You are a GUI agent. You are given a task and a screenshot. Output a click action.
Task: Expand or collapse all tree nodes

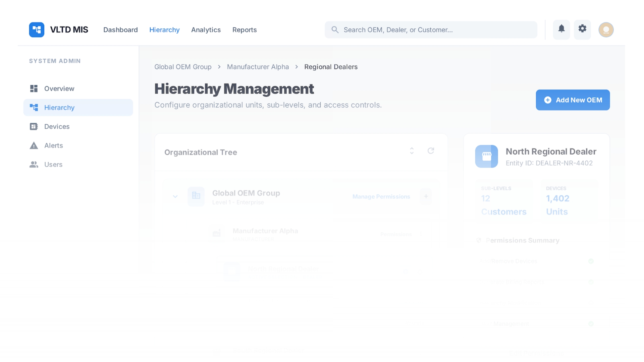click(x=412, y=151)
